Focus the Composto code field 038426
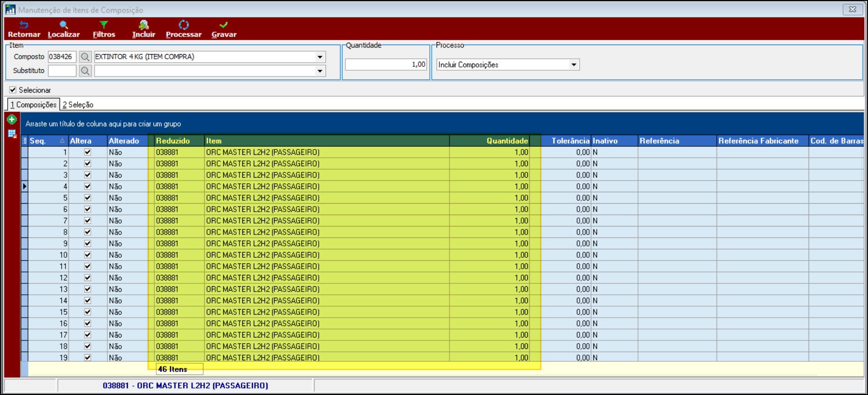The image size is (868, 395). (62, 57)
